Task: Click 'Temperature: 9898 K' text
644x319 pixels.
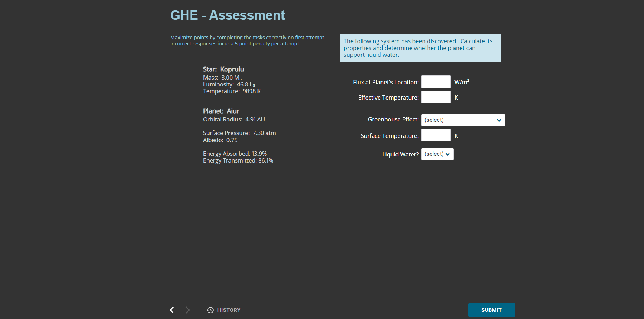Action: [x=232, y=91]
